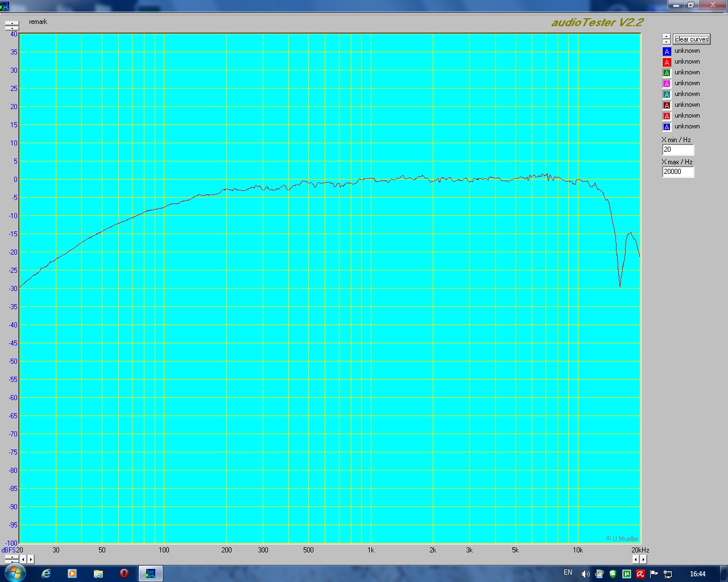Click the X max / Hz input field

[x=678, y=172]
